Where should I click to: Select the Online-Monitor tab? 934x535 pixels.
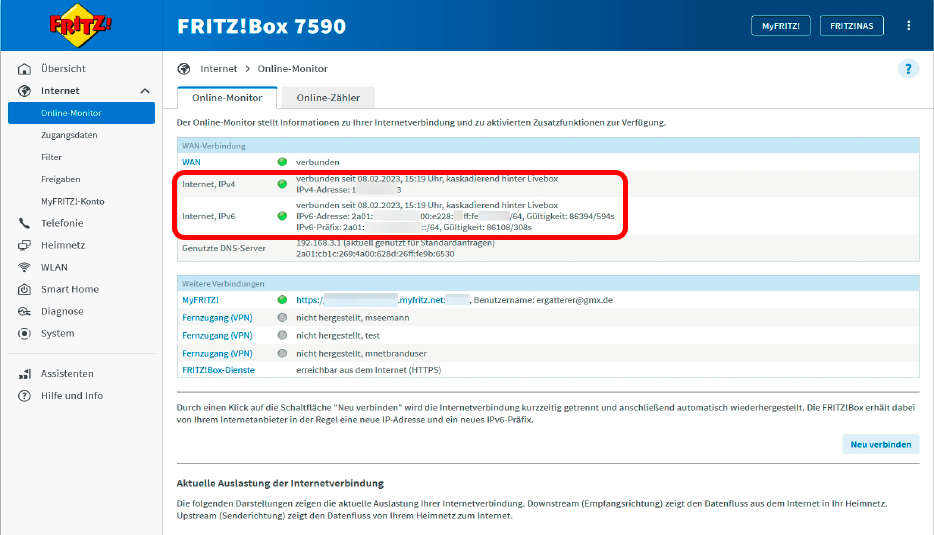pos(227,98)
